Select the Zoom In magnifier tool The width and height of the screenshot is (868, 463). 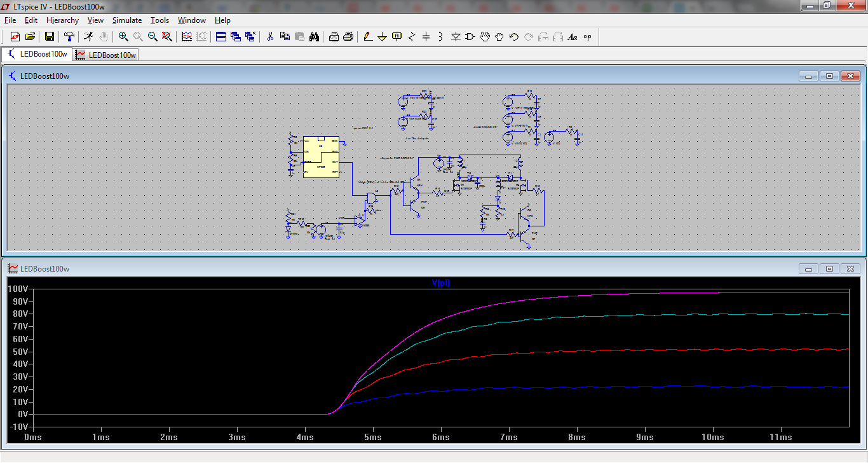[x=123, y=37]
